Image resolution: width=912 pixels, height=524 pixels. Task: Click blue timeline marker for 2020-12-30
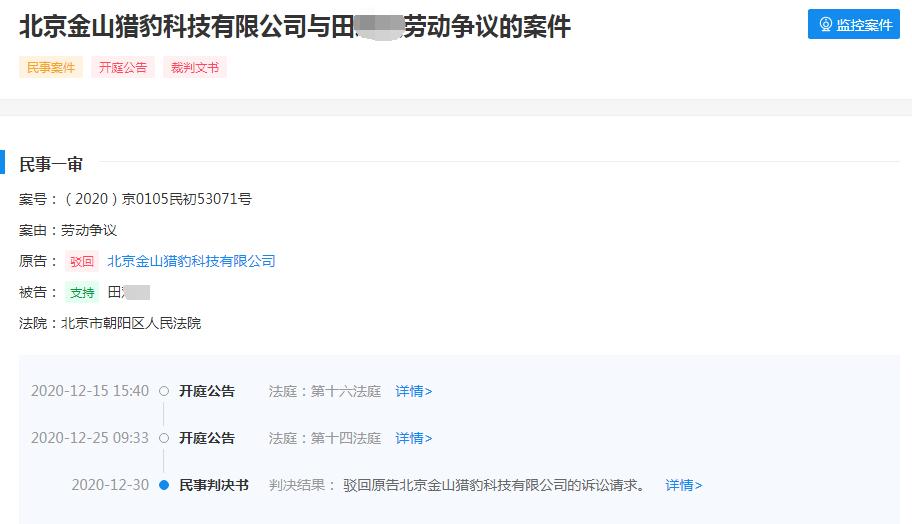point(164,485)
